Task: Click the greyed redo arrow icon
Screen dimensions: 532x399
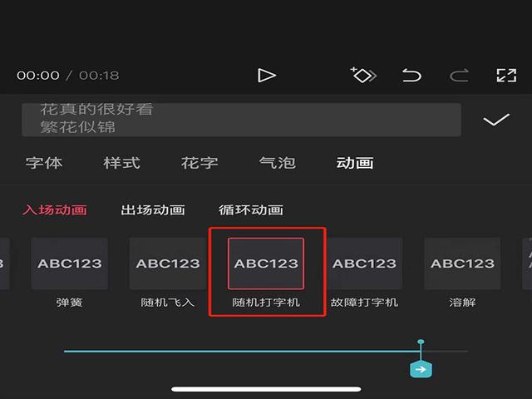Action: 460,76
